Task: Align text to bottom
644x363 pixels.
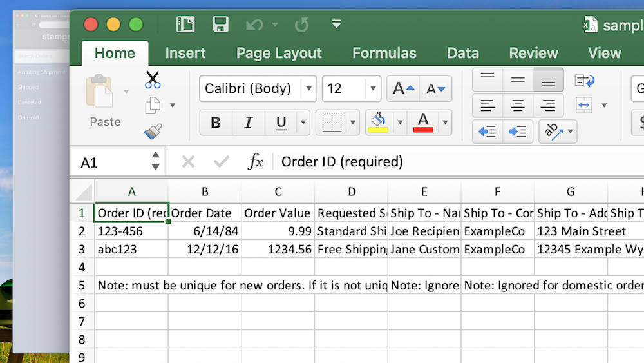Action: (x=548, y=80)
